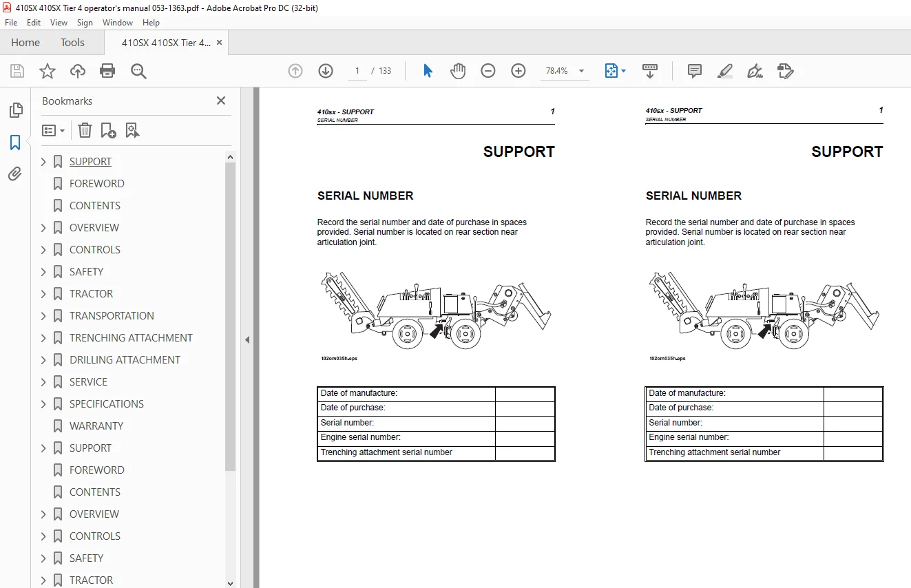
Task: Click the page number input field
Action: [x=357, y=71]
